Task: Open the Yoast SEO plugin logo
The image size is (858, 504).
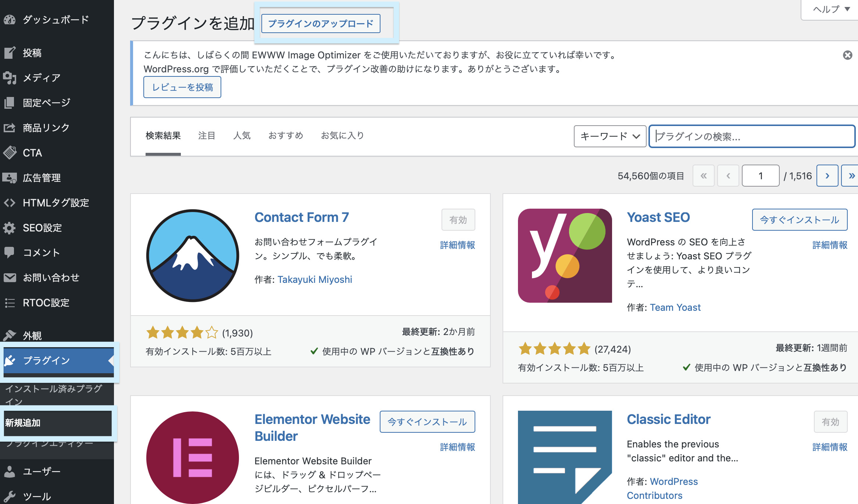Action: click(565, 256)
